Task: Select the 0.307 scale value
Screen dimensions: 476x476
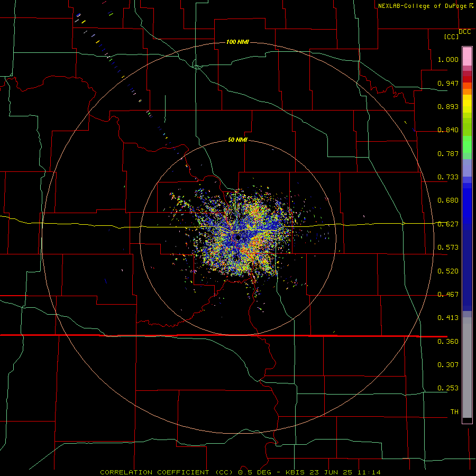Action: tap(448, 365)
